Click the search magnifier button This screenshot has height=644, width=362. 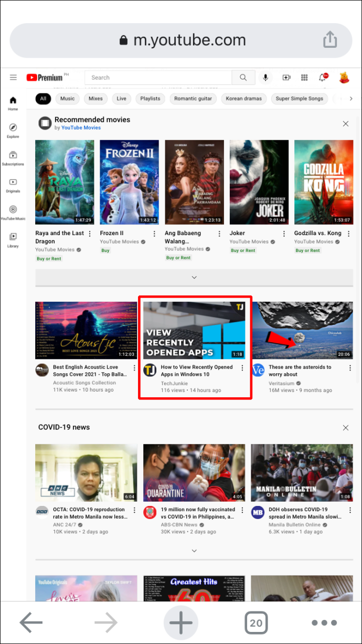coord(243,78)
